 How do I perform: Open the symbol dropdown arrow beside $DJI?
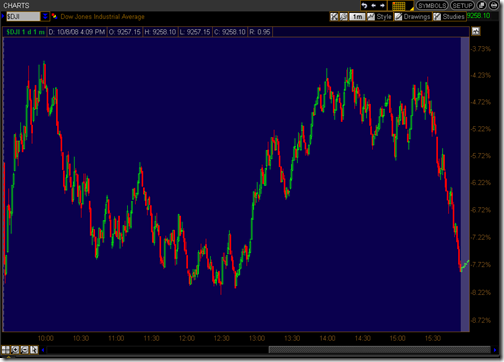(45, 16)
